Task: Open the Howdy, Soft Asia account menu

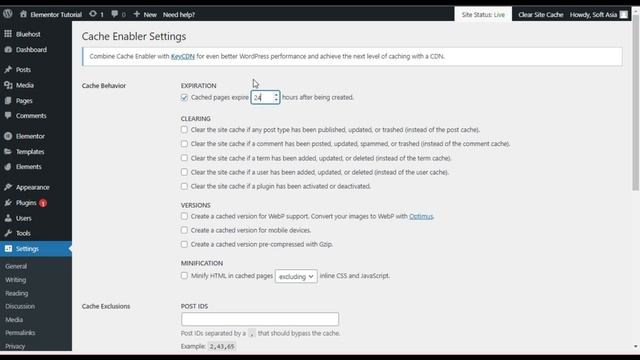Action: (x=598, y=14)
